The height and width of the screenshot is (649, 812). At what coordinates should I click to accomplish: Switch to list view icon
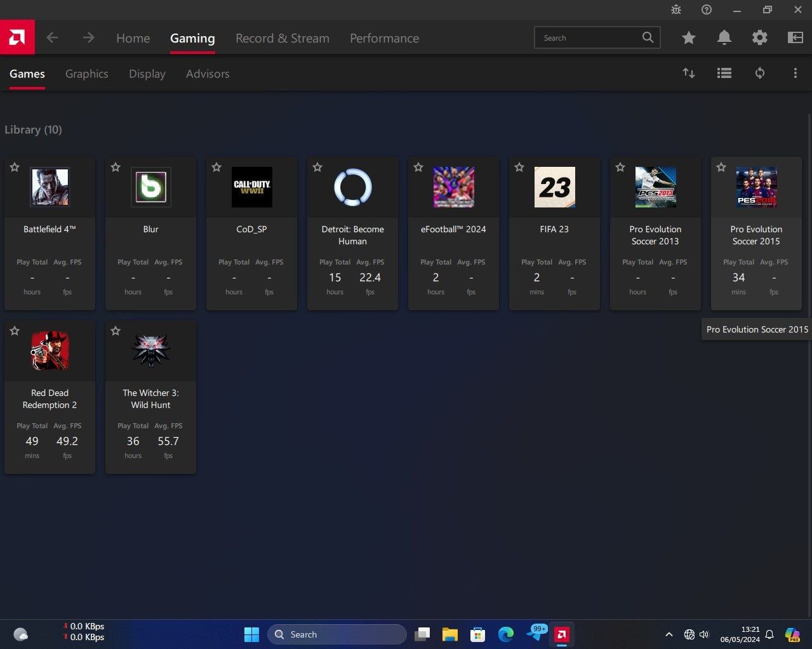[x=724, y=73]
